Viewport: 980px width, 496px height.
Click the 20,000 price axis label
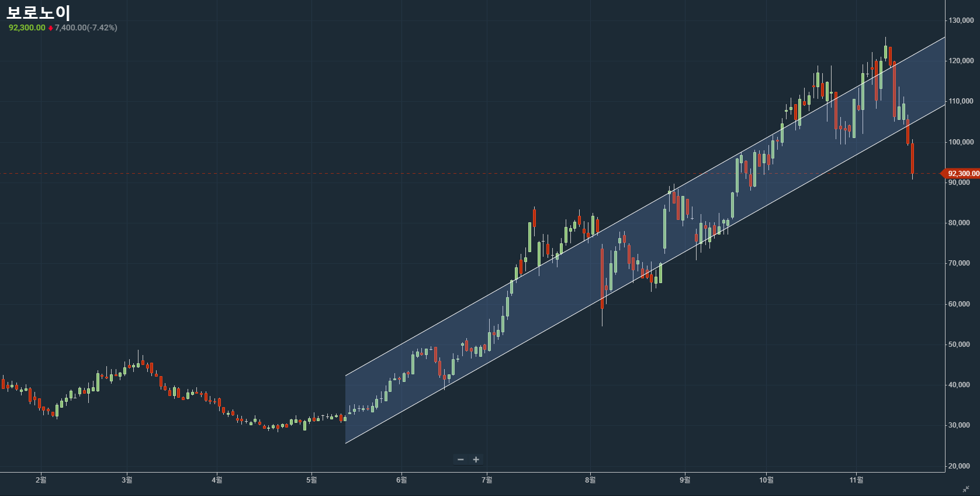[x=959, y=466]
